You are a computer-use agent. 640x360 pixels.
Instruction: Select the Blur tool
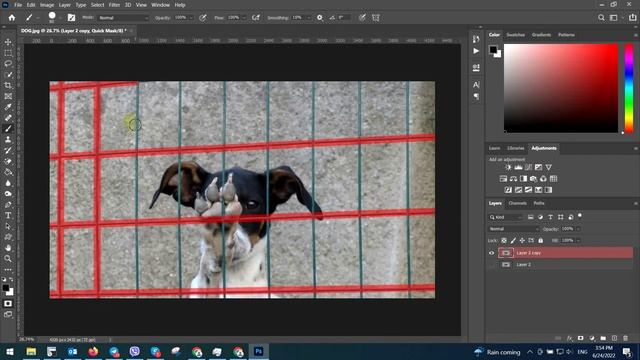8,183
